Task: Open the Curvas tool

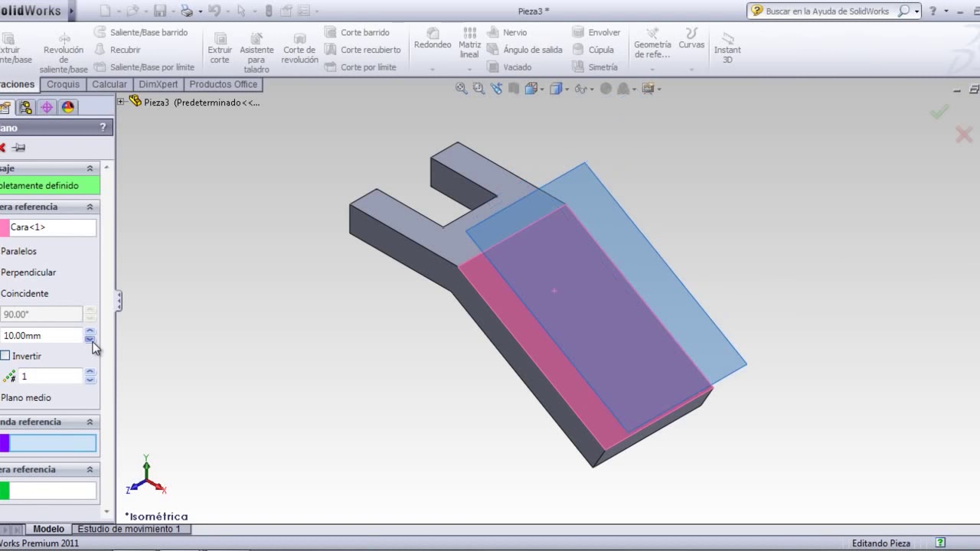Action: [691, 38]
